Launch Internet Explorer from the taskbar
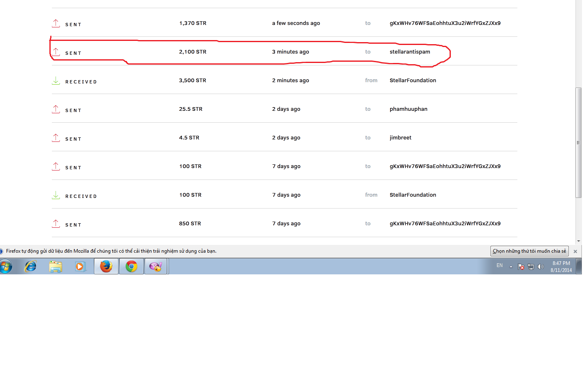The height and width of the screenshot is (368, 588). (31, 267)
